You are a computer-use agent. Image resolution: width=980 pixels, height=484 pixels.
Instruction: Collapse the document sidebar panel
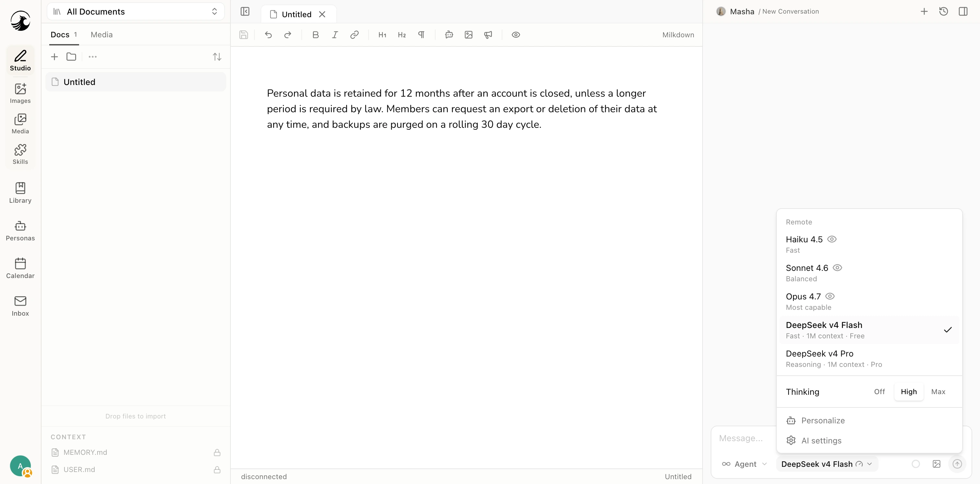coord(245,11)
